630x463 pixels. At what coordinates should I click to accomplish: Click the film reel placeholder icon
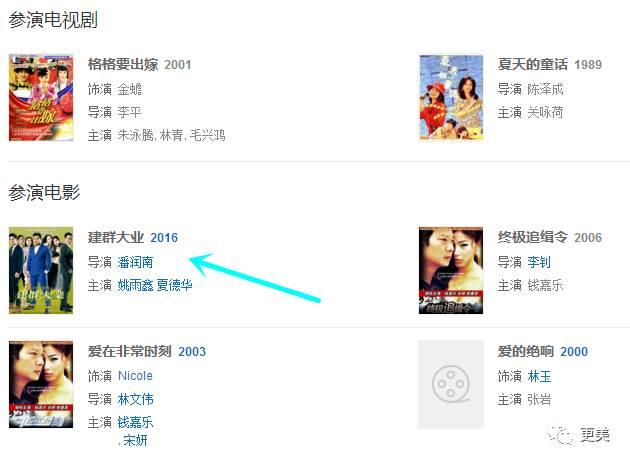pyautogui.click(x=451, y=384)
